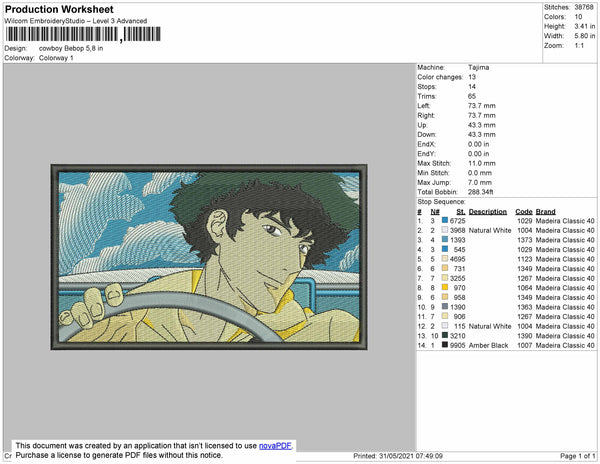Click the Production Worksheet title

tap(59, 10)
